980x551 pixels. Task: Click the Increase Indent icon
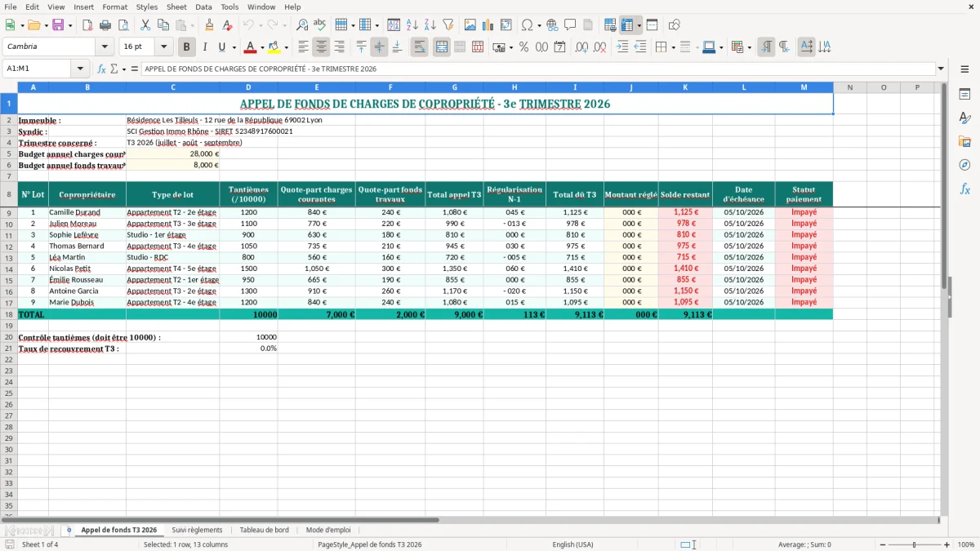click(622, 47)
